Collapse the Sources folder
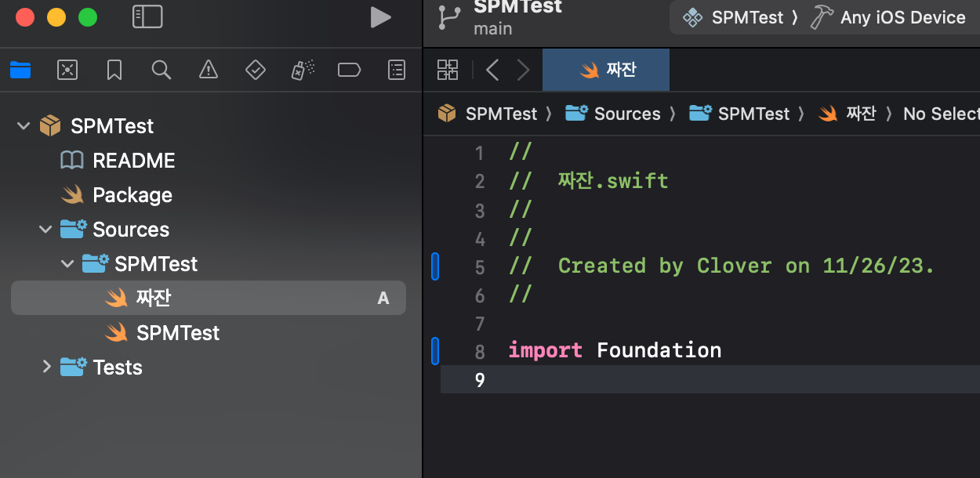 (x=45, y=229)
